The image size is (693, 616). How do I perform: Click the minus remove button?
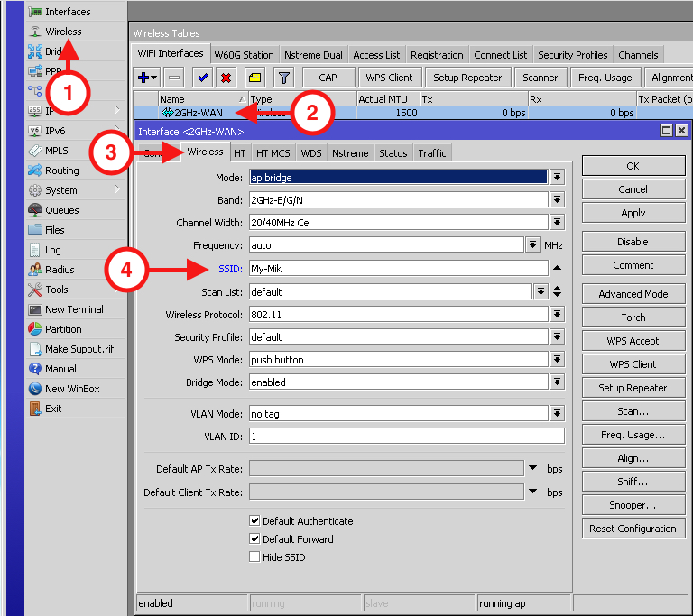174,78
